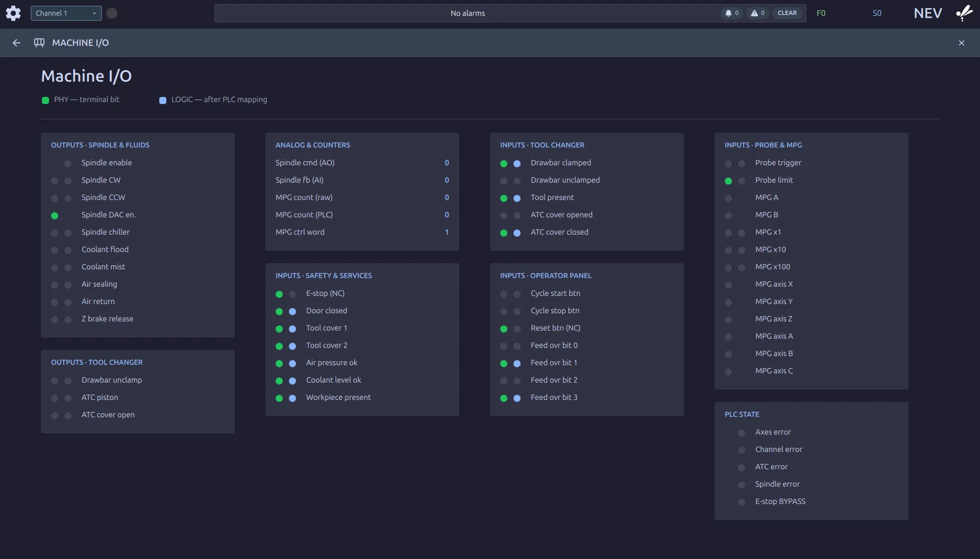Click the blue LOGIC legend swatch
The height and width of the screenshot is (559, 980).
click(163, 100)
